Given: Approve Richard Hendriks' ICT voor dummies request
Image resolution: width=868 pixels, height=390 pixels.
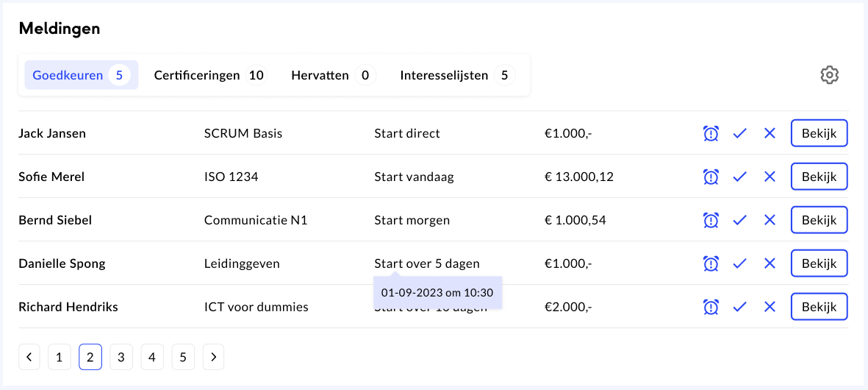Looking at the screenshot, I should pos(740,307).
